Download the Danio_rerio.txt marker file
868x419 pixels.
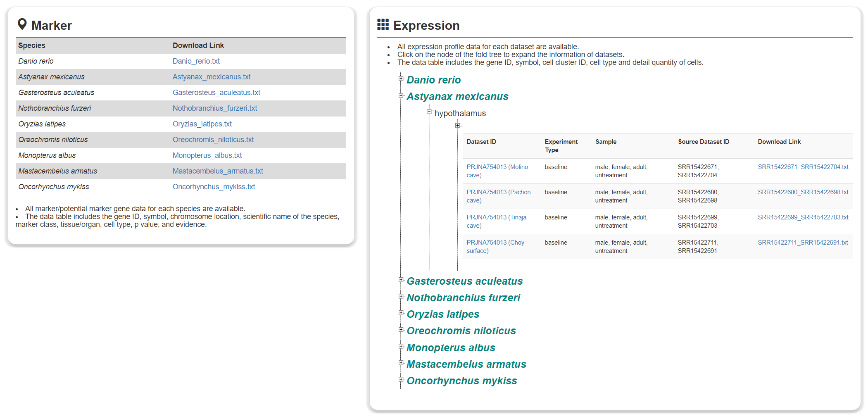pos(196,61)
